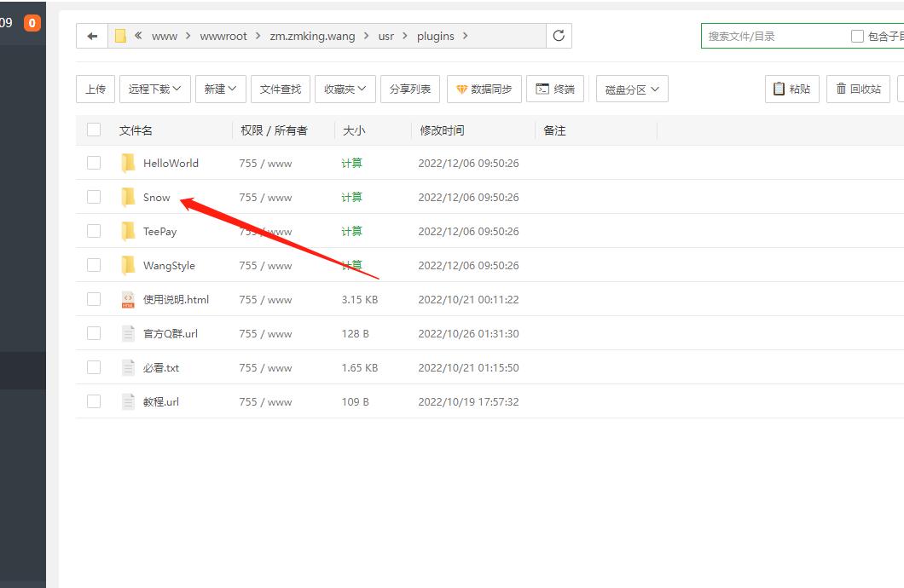Viewport: 904px width, 588px height.
Task: Navigate to wwwroot in breadcrumb path
Action: click(223, 36)
